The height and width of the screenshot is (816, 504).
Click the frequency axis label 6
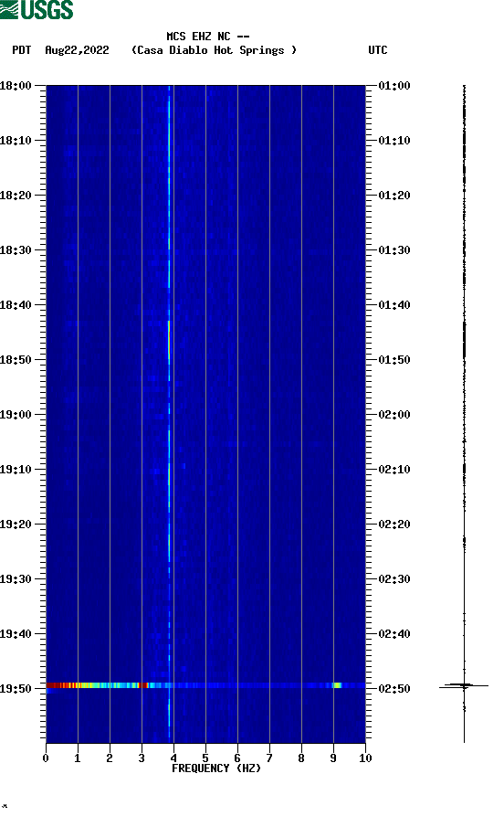pos(237,758)
